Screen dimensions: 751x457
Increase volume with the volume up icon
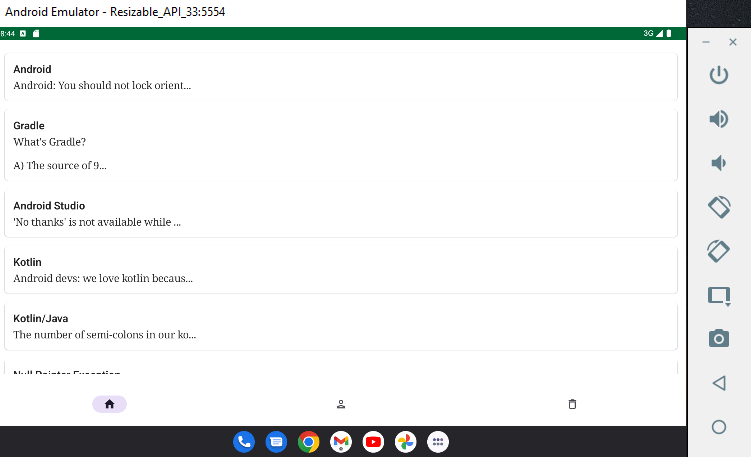coord(718,119)
